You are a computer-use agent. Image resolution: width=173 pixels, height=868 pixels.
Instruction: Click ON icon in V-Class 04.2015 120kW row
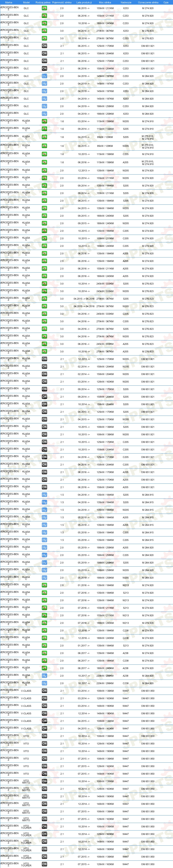[x=44, y=729]
